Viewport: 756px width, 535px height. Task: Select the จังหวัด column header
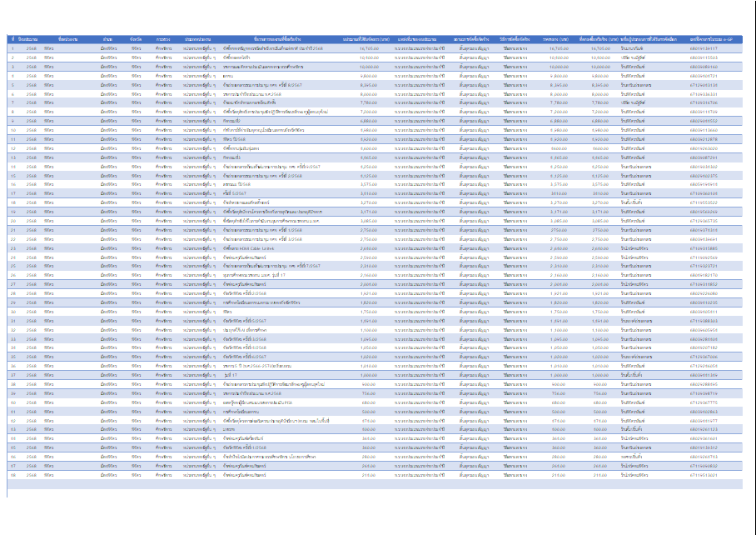[136, 39]
